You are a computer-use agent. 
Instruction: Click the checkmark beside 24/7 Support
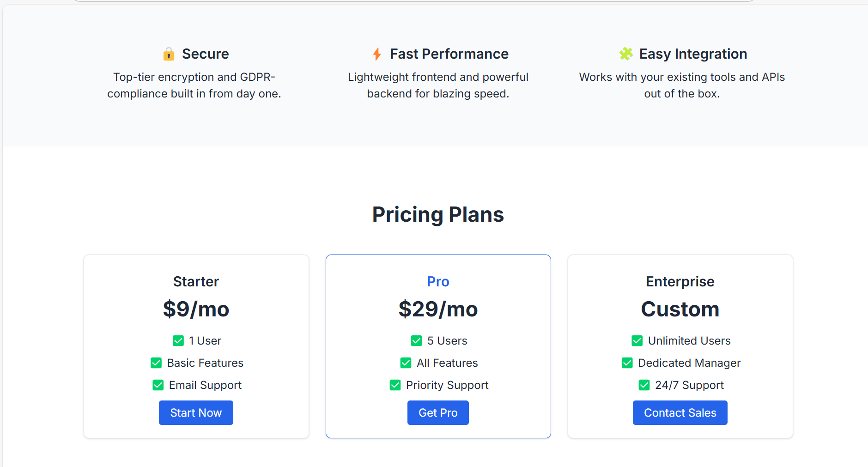coord(644,385)
